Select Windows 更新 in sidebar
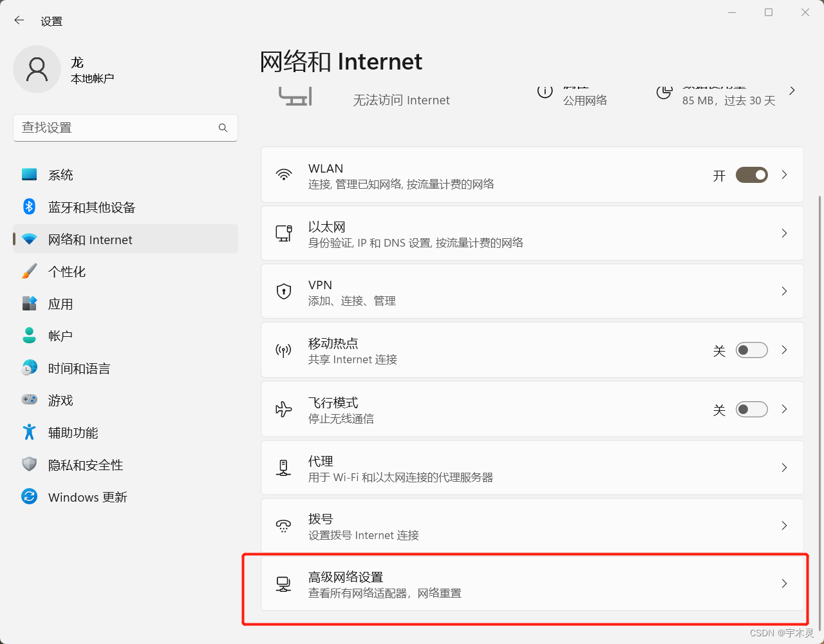This screenshot has width=824, height=644. click(x=126, y=497)
